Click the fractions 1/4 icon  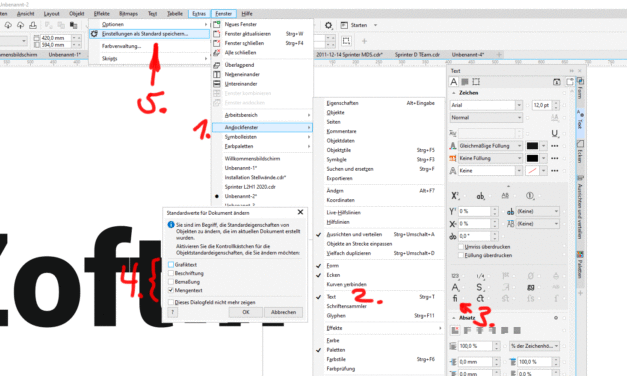tap(480, 276)
